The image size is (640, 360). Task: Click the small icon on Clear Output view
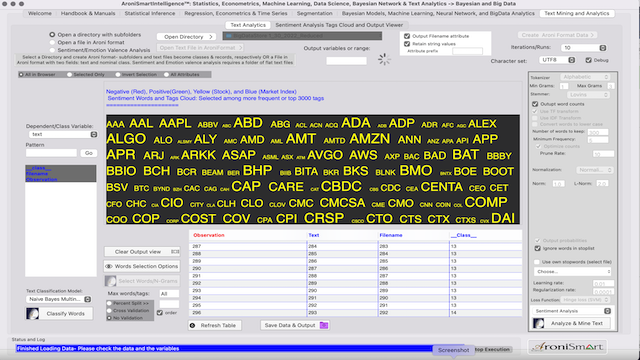175,251
